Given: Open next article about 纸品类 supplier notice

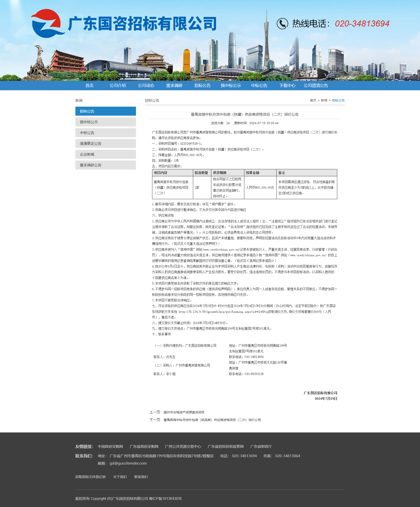Looking at the screenshot, I should tap(212, 420).
